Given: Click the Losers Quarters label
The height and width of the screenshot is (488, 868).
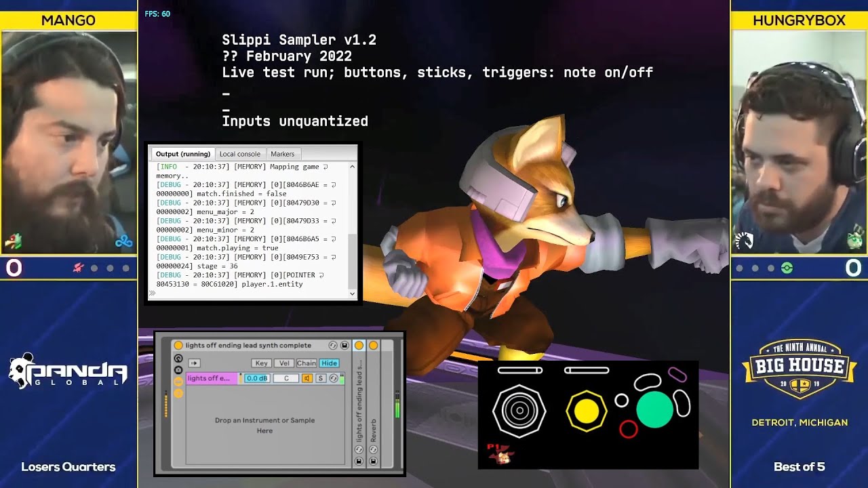Looking at the screenshot, I should pos(68,466).
